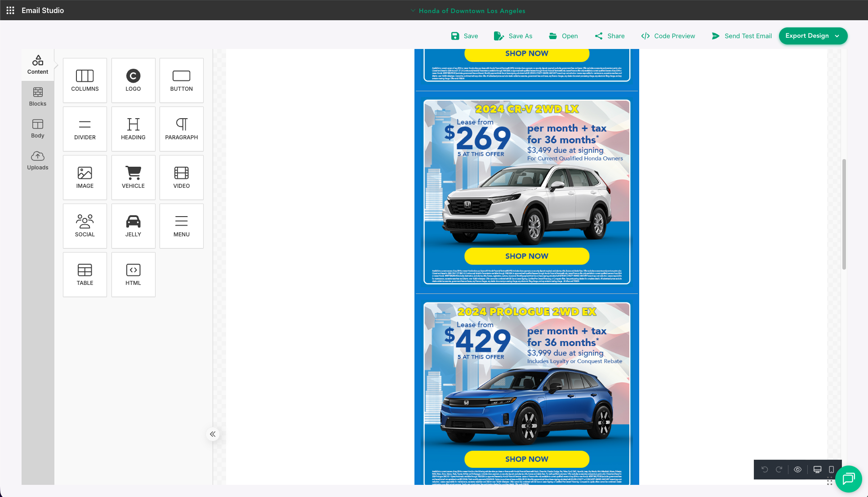Select the 2024 Prologue 2WD EX image
This screenshot has width=868, height=497.
pyautogui.click(x=527, y=393)
